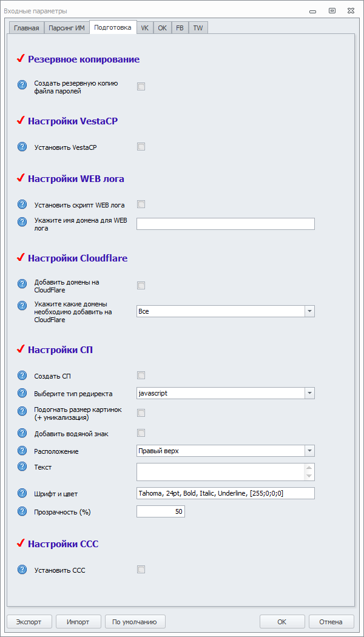Screen dimensions: 364x637
Task: Switch to the 'Парсинг ИМ' tab
Action: pyautogui.click(x=67, y=28)
